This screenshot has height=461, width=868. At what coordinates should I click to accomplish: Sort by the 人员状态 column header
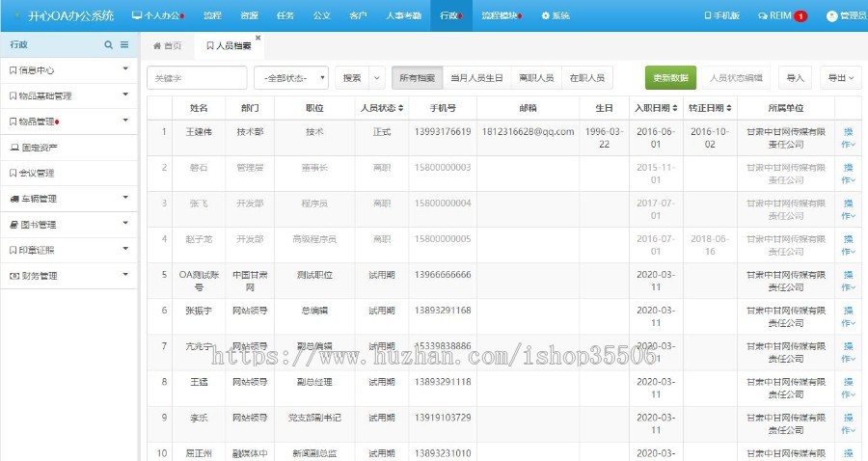click(x=382, y=108)
